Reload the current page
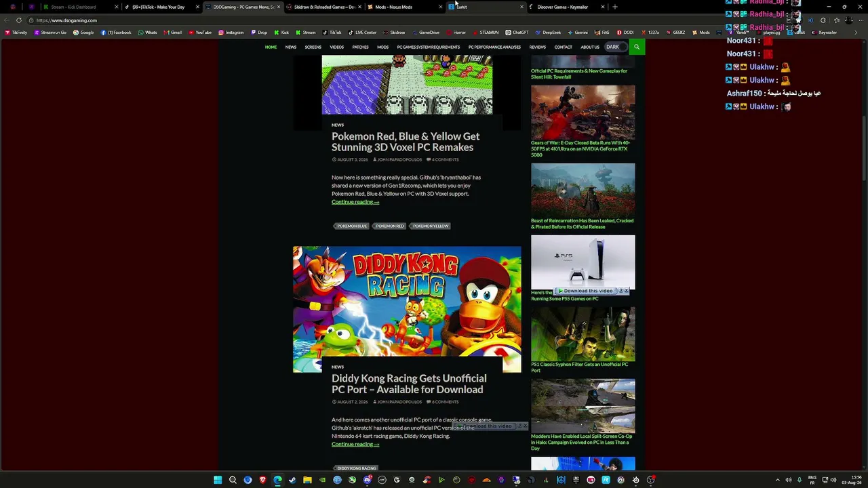The height and width of the screenshot is (488, 868). tap(19, 20)
